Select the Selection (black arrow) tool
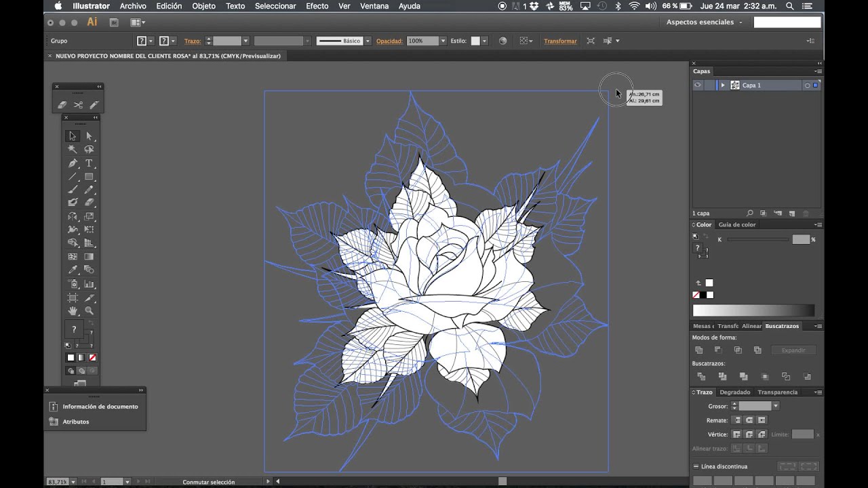 pyautogui.click(x=73, y=136)
